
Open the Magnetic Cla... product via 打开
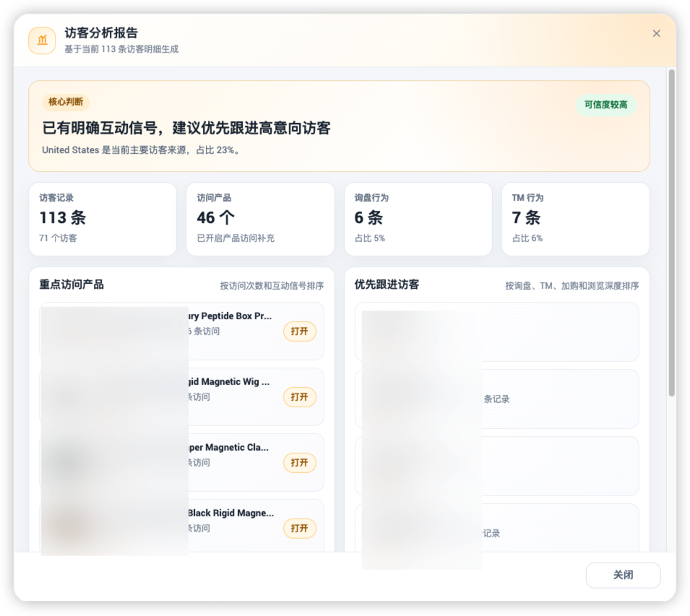(299, 463)
